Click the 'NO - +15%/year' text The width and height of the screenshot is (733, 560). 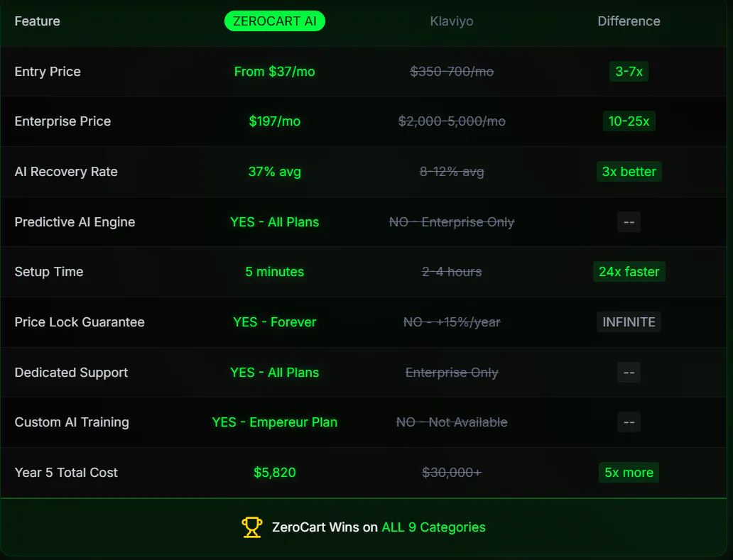click(452, 322)
